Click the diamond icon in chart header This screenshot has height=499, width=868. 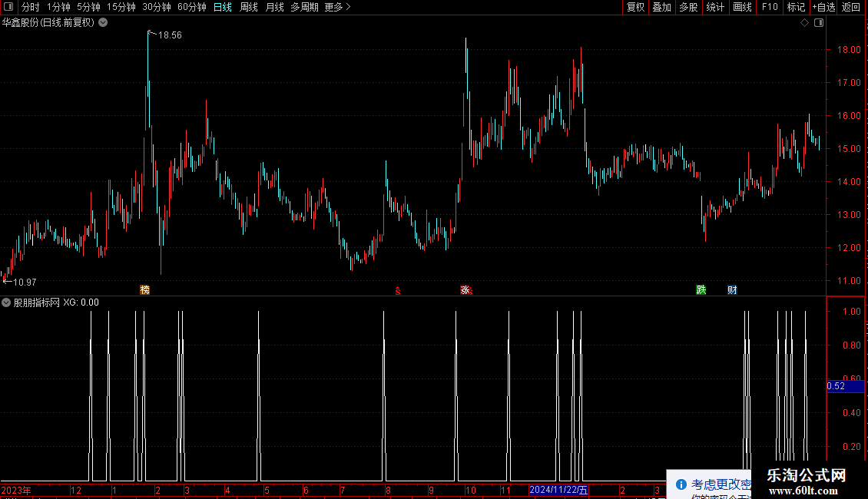point(804,23)
